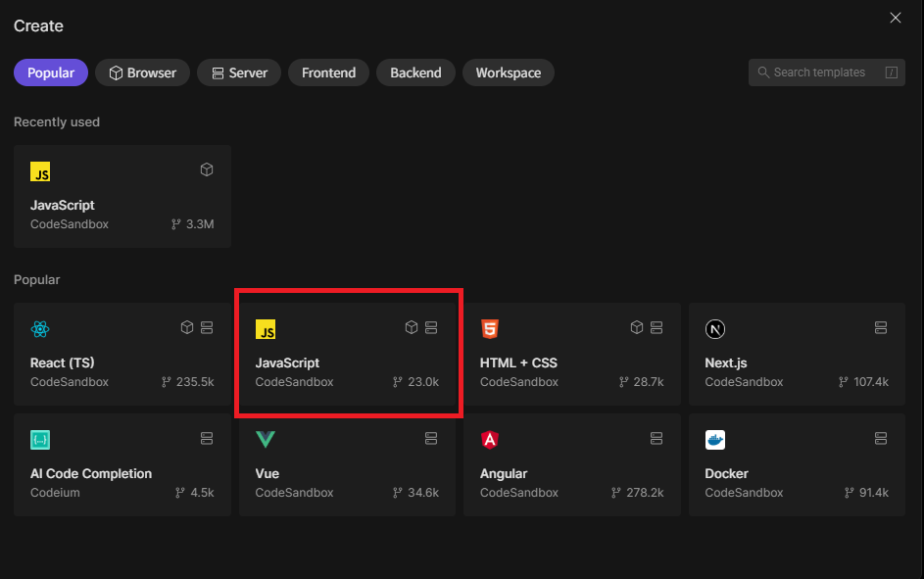
Task: Click the React atom logo
Action: (40, 328)
